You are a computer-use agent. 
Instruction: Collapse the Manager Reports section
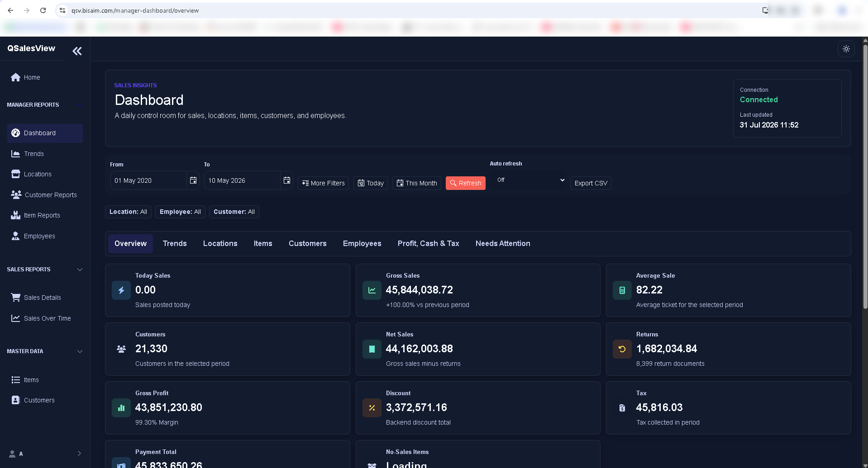point(80,105)
